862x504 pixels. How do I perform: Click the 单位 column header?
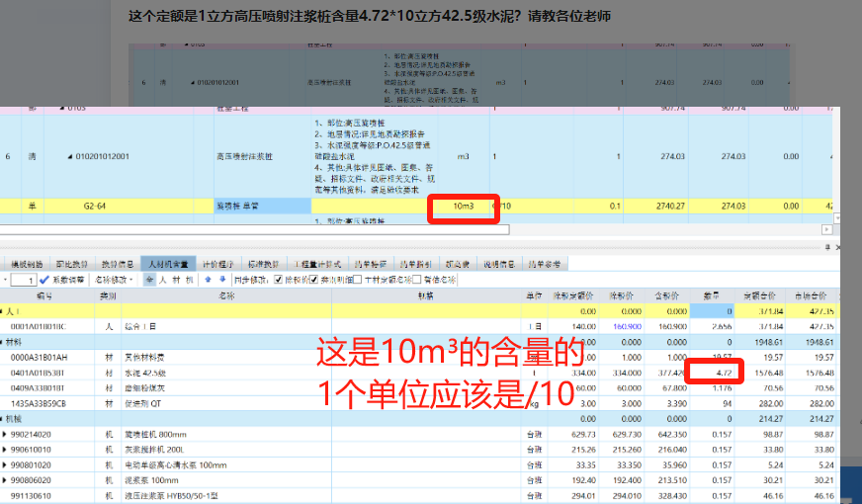tap(534, 295)
